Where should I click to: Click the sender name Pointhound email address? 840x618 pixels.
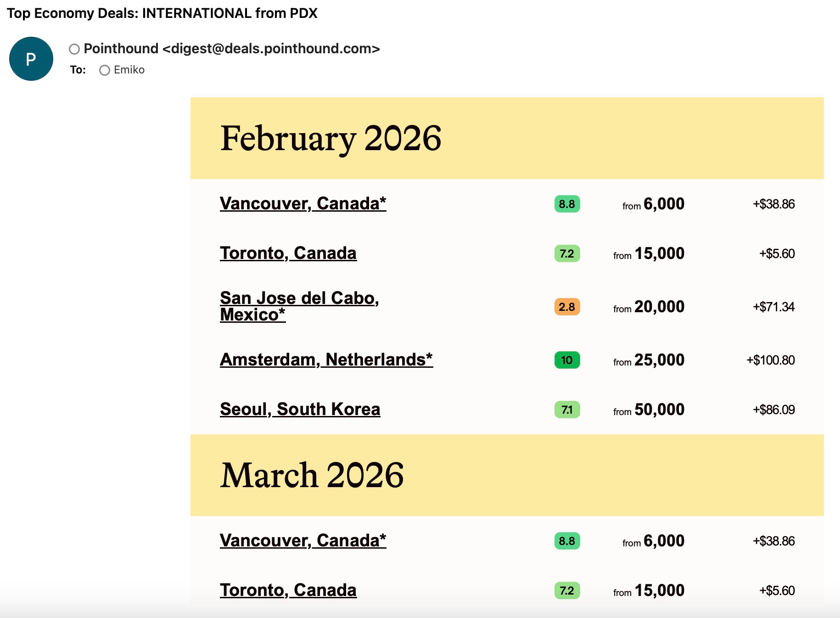[x=232, y=49]
